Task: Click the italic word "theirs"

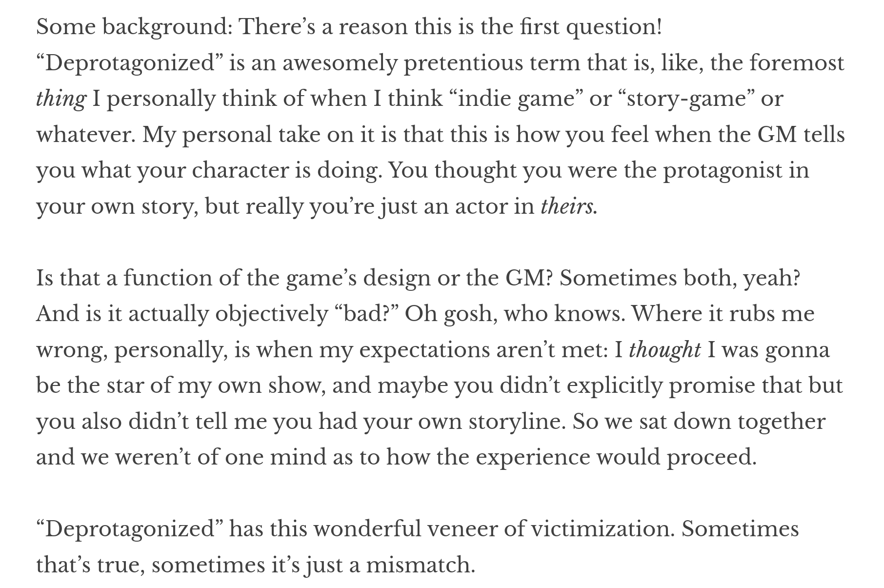Action: [567, 206]
